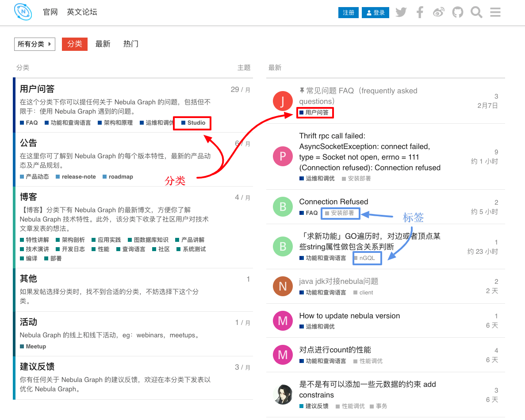Open How to update nebula version topic

click(x=349, y=316)
